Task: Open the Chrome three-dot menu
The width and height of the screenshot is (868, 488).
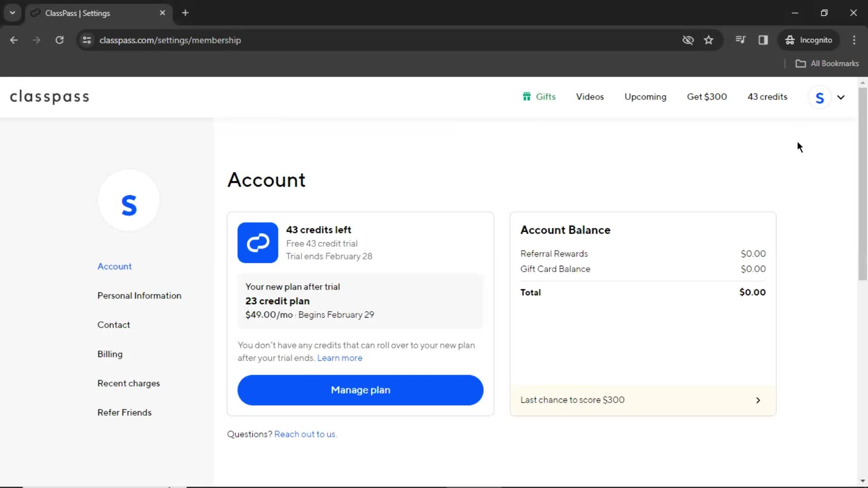Action: [854, 40]
